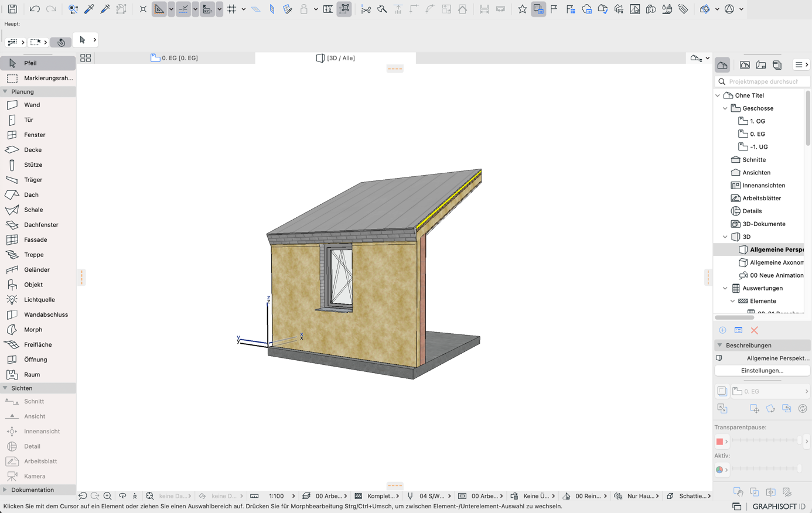Click the save icon in toolbar
812x513 pixels.
pyautogui.click(x=12, y=9)
